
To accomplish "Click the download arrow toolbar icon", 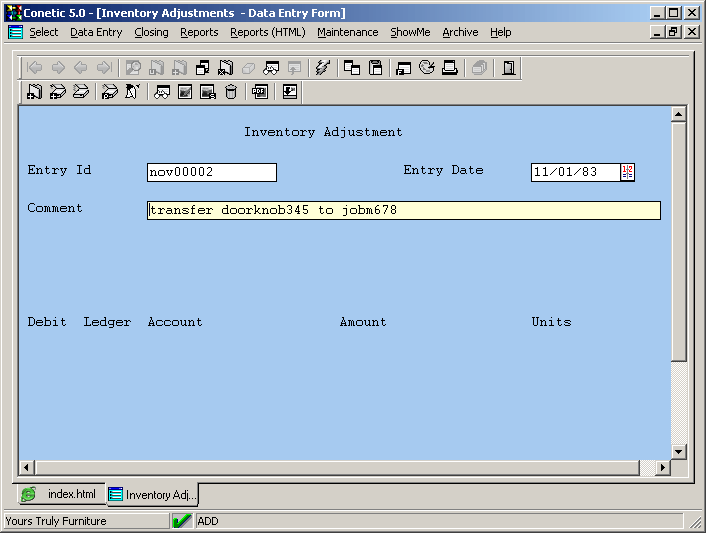I will (289, 92).
